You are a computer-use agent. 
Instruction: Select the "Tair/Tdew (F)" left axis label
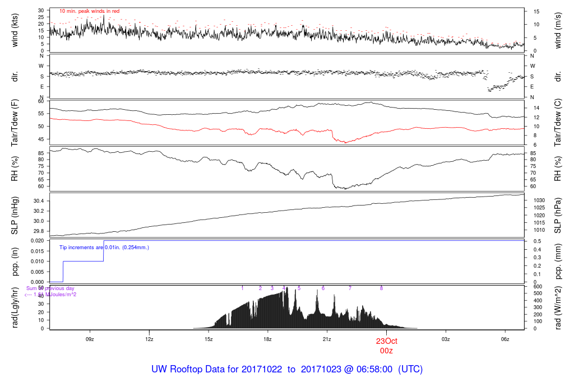tap(15, 122)
